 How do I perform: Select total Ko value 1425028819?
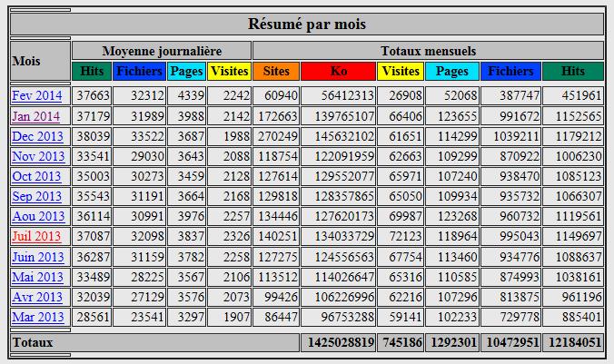tap(338, 342)
